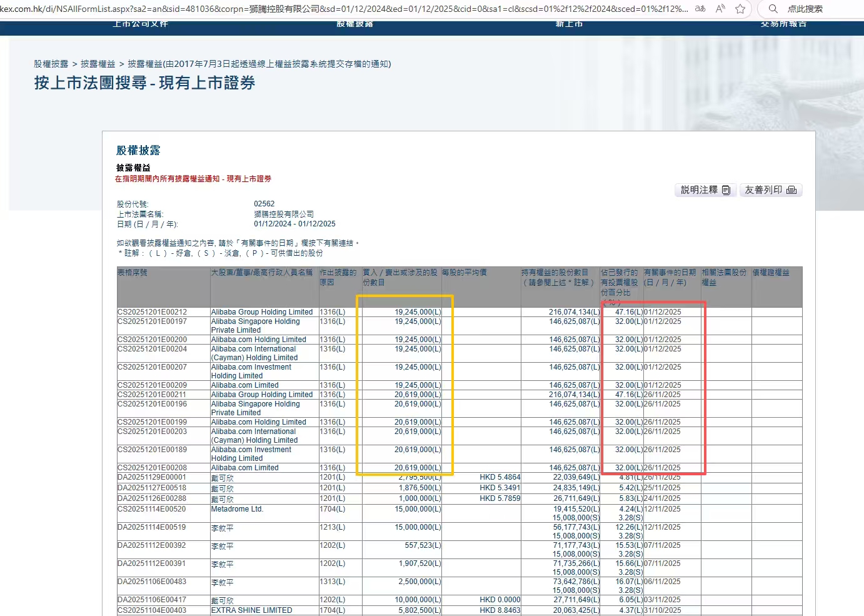Open the 新上市 navigation menu

(x=569, y=24)
